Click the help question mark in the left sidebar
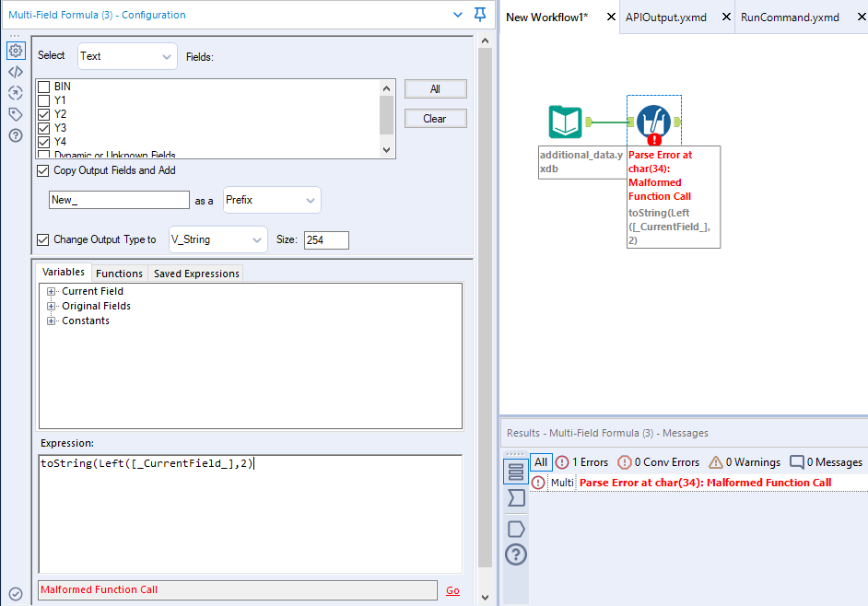 pyautogui.click(x=15, y=134)
